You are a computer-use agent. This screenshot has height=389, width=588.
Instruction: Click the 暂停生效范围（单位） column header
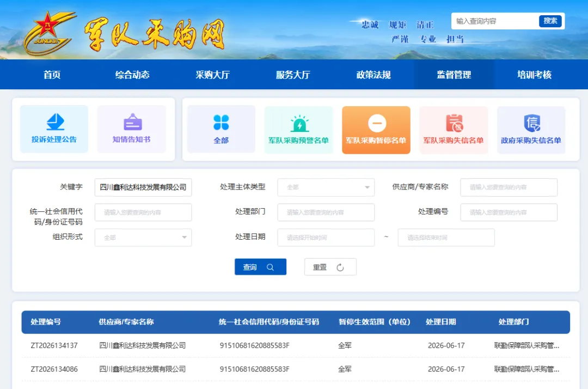coord(375,322)
